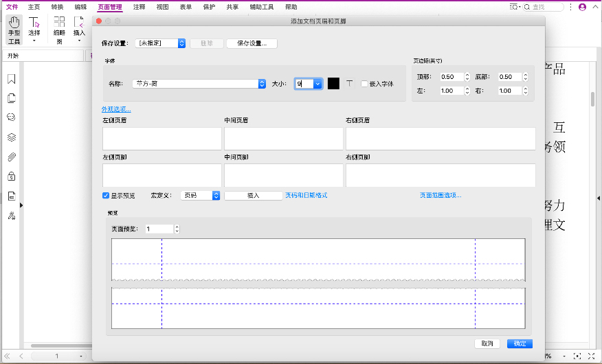Screen dimensions: 602x364
Task: Open the 页面范围选项 link
Action: point(440,195)
